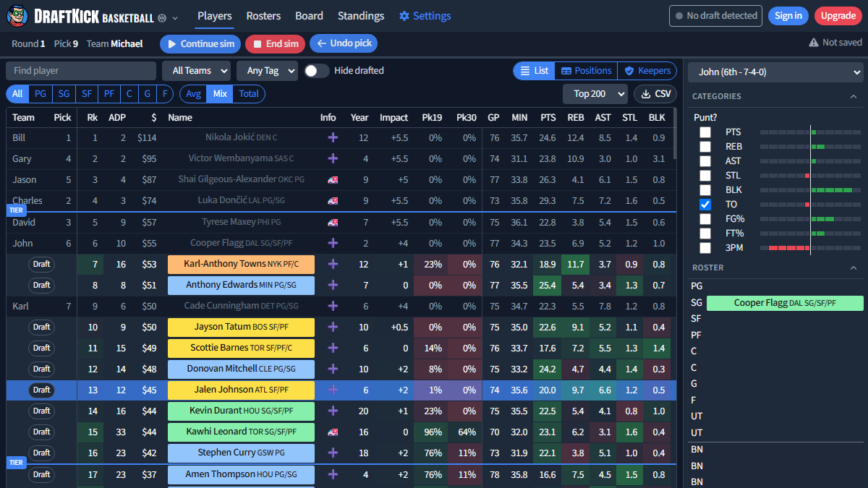The height and width of the screenshot is (488, 868).
Task: Click the plus info icon for Victor Wembanyama
Action: click(333, 158)
